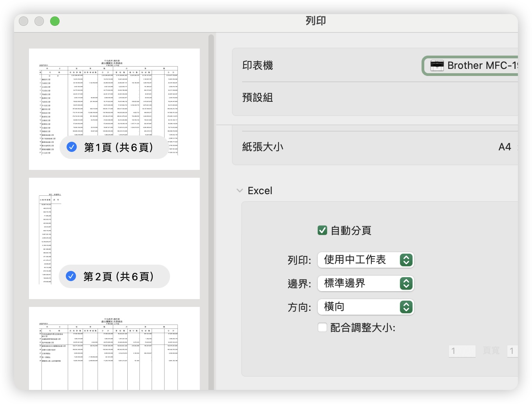Viewport: 532px width, 404px height.
Task: Click the Brother printer icon
Action: tap(437, 65)
